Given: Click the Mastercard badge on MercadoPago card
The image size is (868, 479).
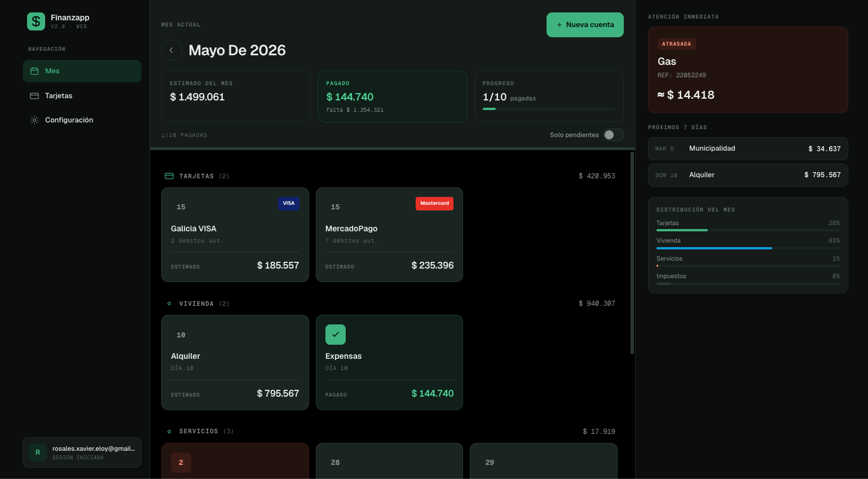Looking at the screenshot, I should 434,203.
